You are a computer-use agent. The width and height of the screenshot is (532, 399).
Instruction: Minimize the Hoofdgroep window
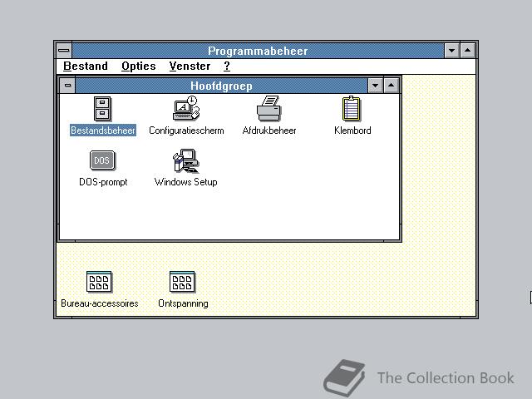pos(375,86)
